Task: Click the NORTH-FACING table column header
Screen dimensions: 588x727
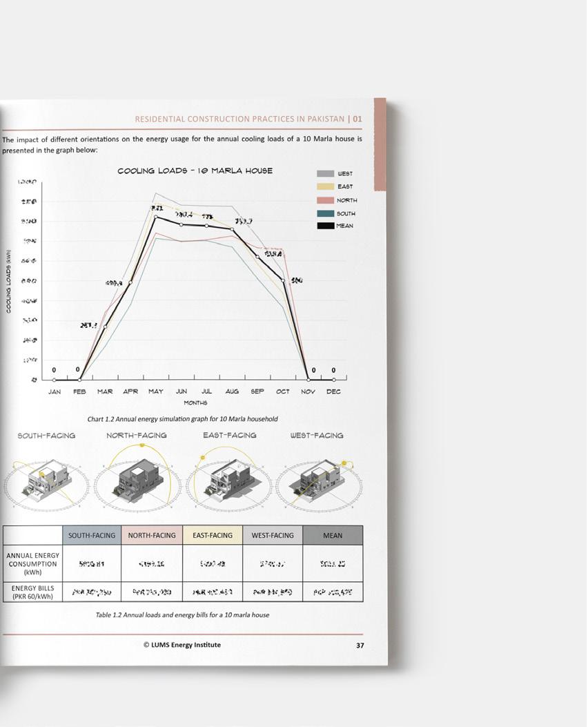Action: pyautogui.click(x=152, y=535)
